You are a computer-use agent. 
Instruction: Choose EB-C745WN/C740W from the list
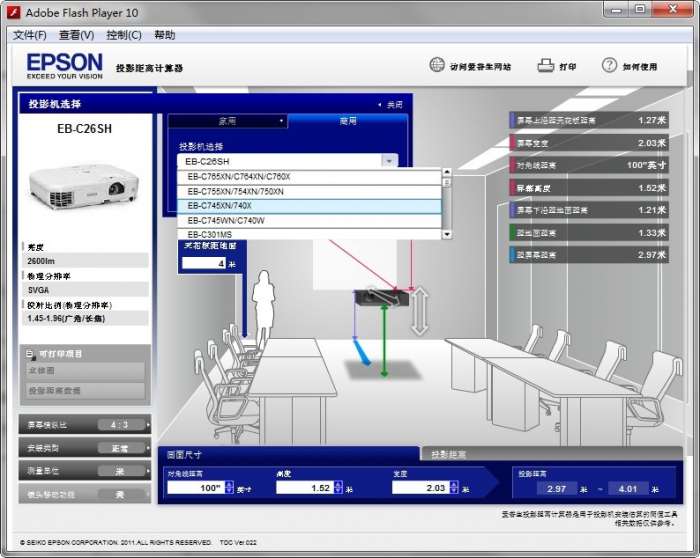tap(309, 221)
